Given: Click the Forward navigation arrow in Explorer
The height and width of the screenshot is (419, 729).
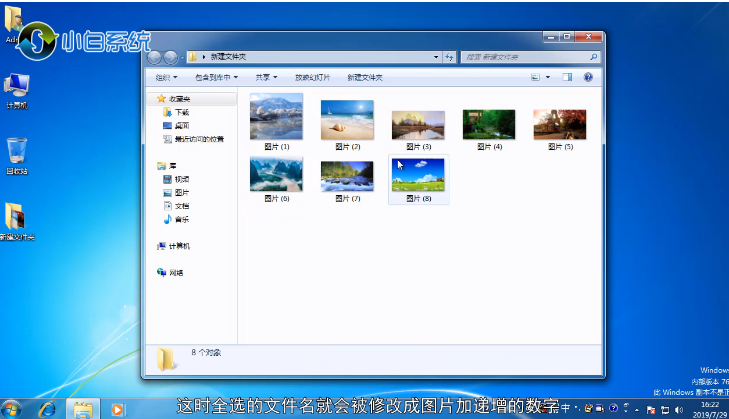Looking at the screenshot, I should click(x=171, y=58).
